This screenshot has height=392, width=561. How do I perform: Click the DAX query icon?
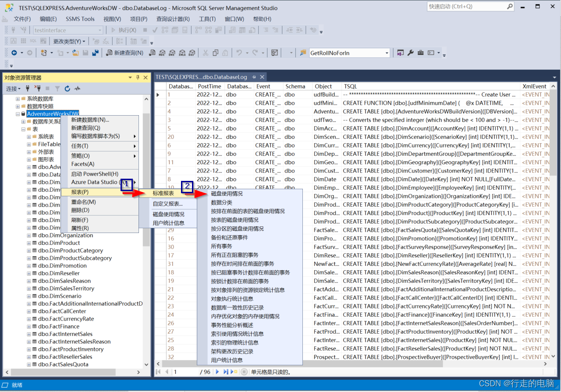(x=192, y=53)
